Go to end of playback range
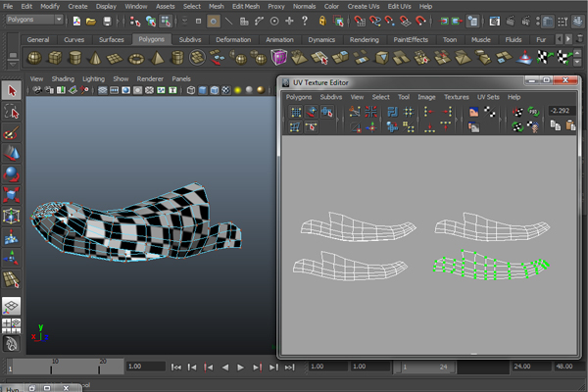The height and width of the screenshot is (392, 588). pos(289,367)
